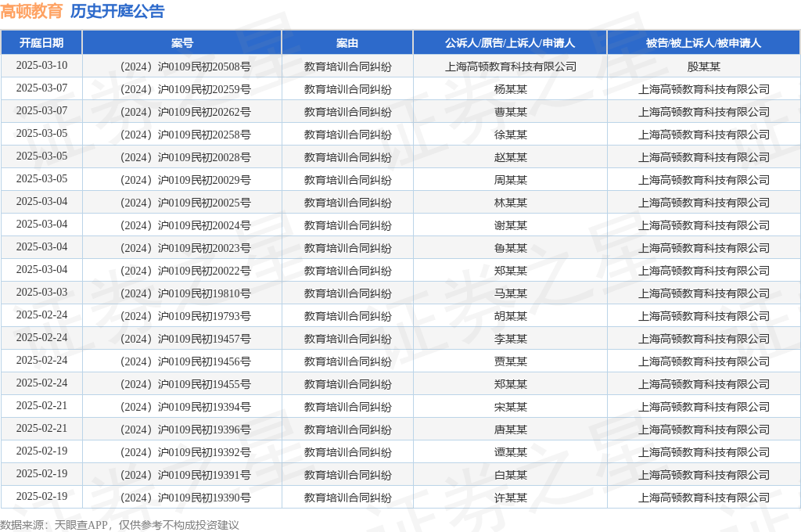Click plaintiff 鲁某某
801x532 pixels.
coord(510,248)
